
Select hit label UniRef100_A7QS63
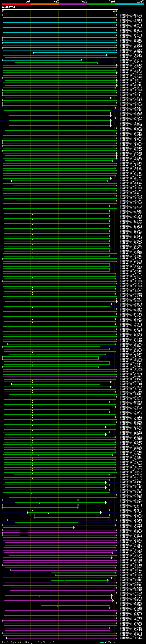point(131,45)
